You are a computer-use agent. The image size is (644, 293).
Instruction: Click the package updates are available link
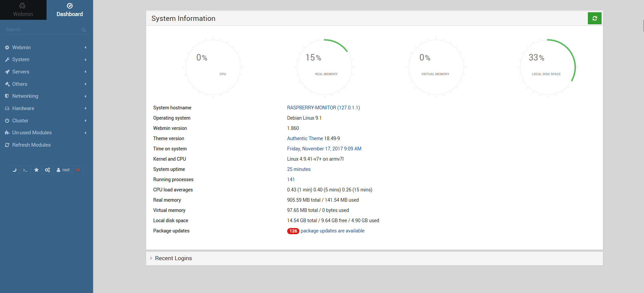coord(333,231)
